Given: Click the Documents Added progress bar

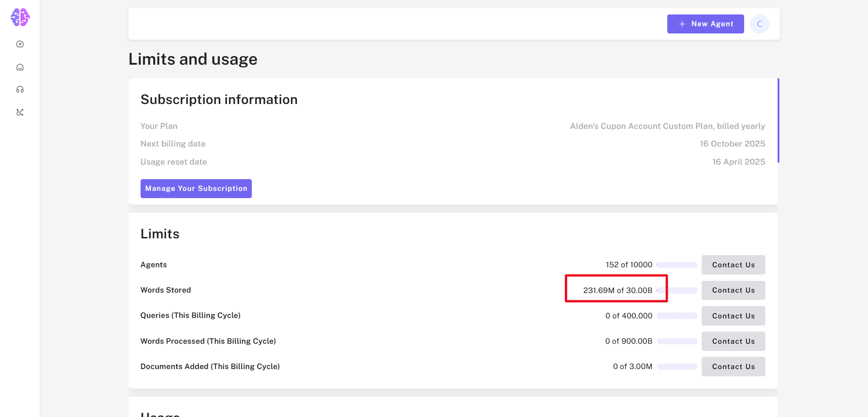Looking at the screenshot, I should click(677, 366).
